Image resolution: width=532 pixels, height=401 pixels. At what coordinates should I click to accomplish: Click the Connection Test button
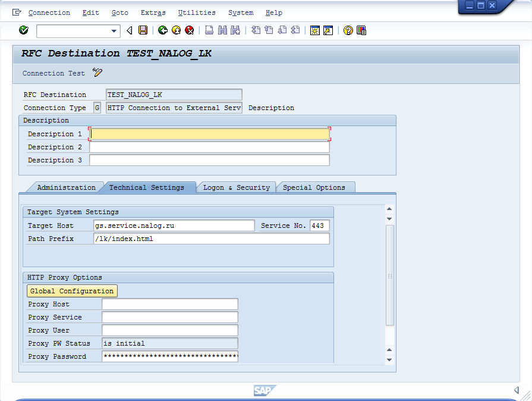tap(53, 73)
